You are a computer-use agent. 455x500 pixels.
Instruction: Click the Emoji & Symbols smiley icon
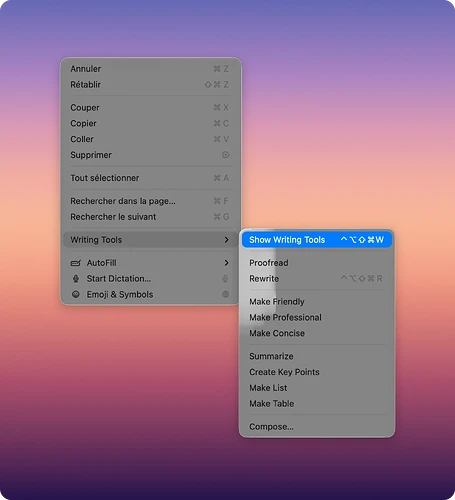(x=76, y=294)
